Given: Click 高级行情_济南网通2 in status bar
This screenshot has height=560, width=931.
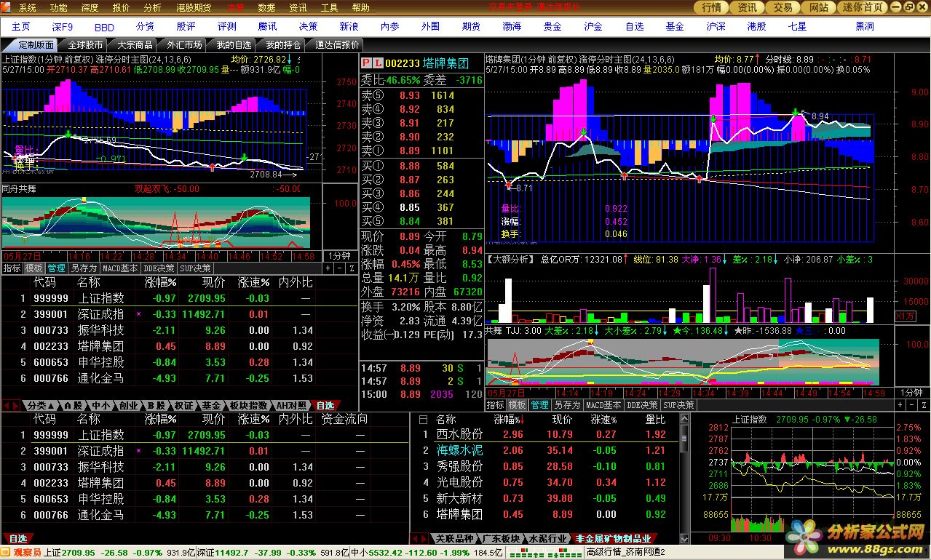Looking at the screenshot, I should (626, 553).
